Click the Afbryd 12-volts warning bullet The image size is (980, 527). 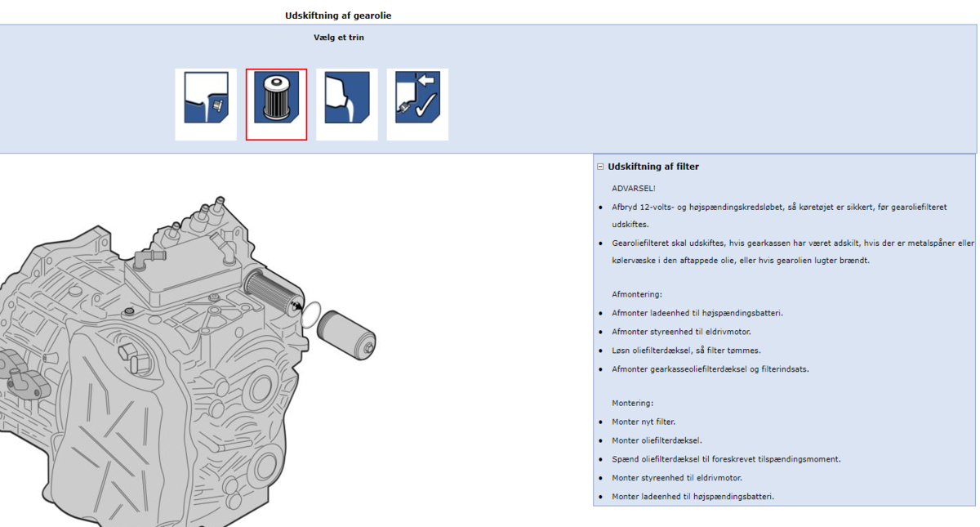tap(778, 208)
